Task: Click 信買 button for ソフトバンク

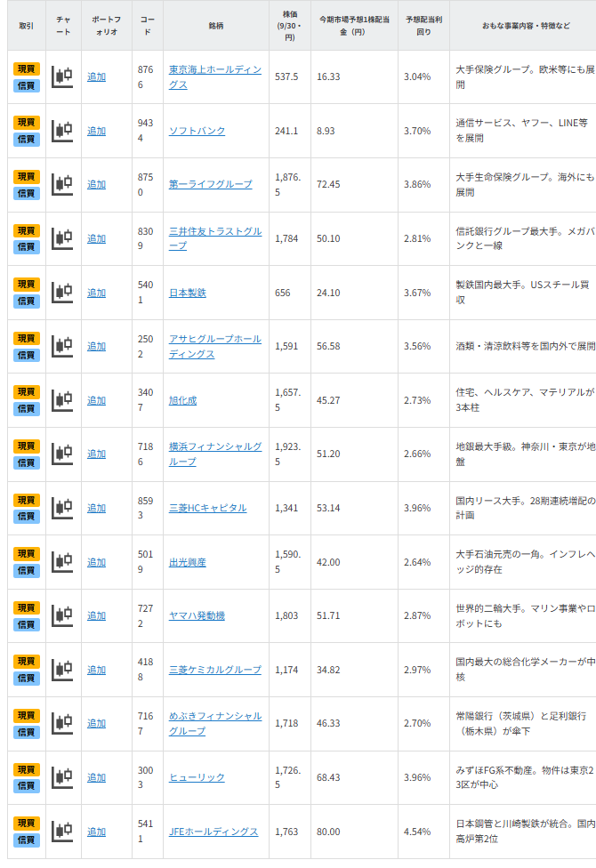Action: coord(27,139)
